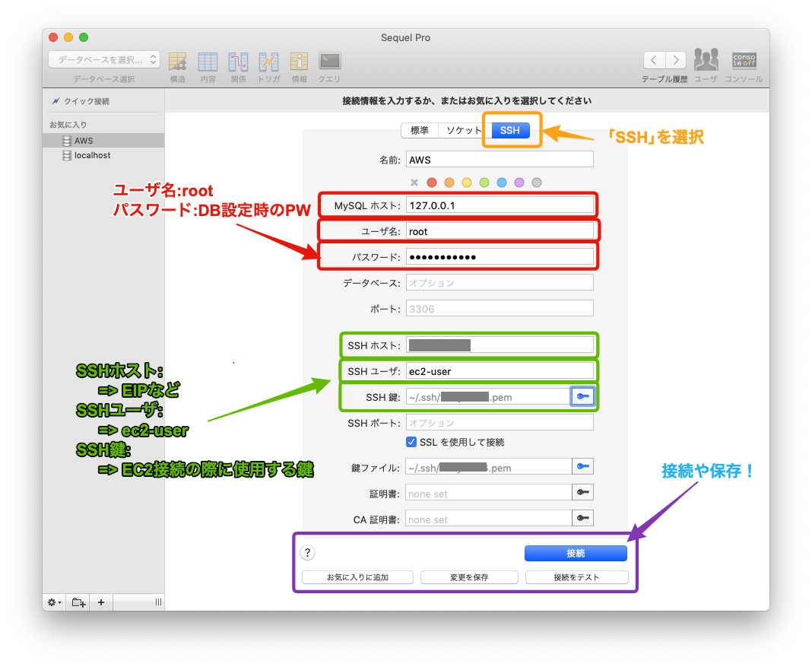The width and height of the screenshot is (812, 667).
Task: Open the database selection (データベースを選択) dropdown
Action: [104, 59]
